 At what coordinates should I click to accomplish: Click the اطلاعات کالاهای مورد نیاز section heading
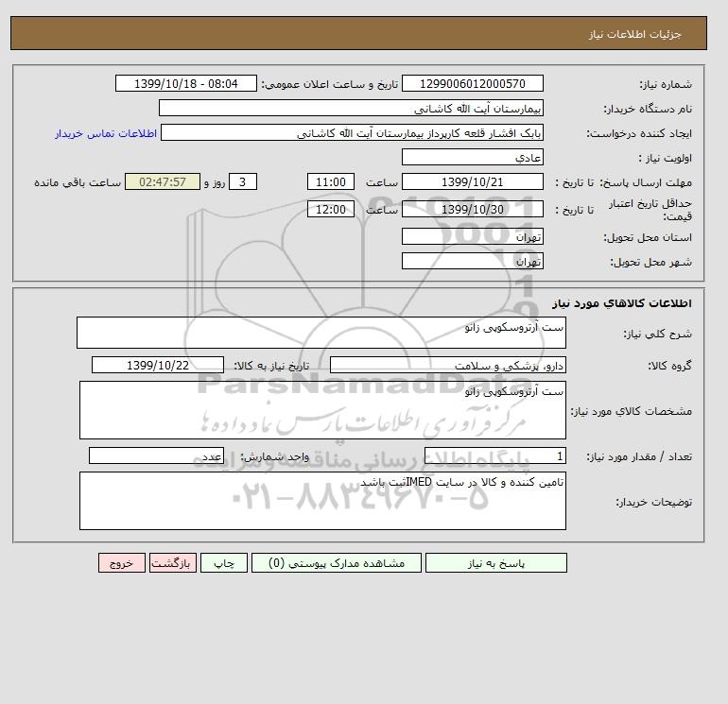tap(622, 303)
